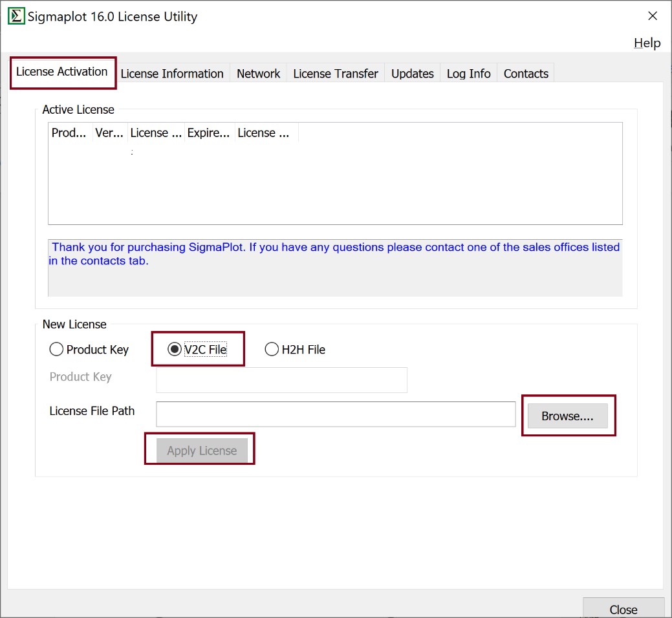Open the License Information tab
Viewport: 672px width, 618px height.
coord(172,74)
